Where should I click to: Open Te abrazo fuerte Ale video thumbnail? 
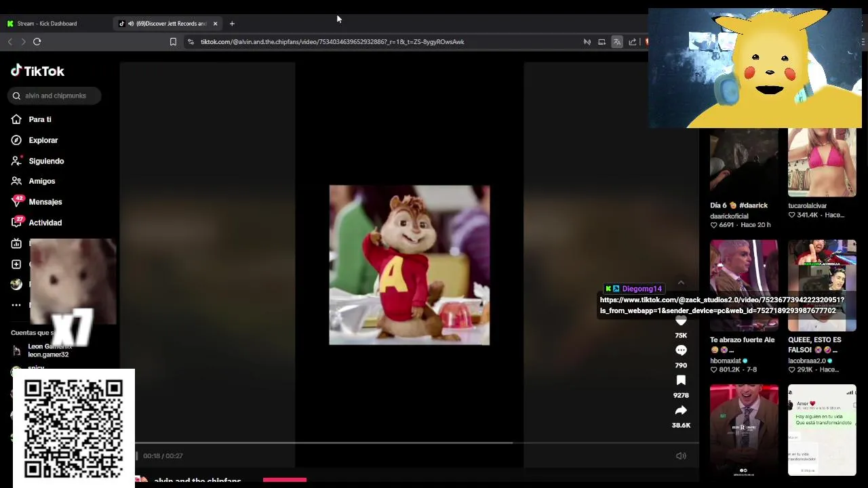click(744, 285)
